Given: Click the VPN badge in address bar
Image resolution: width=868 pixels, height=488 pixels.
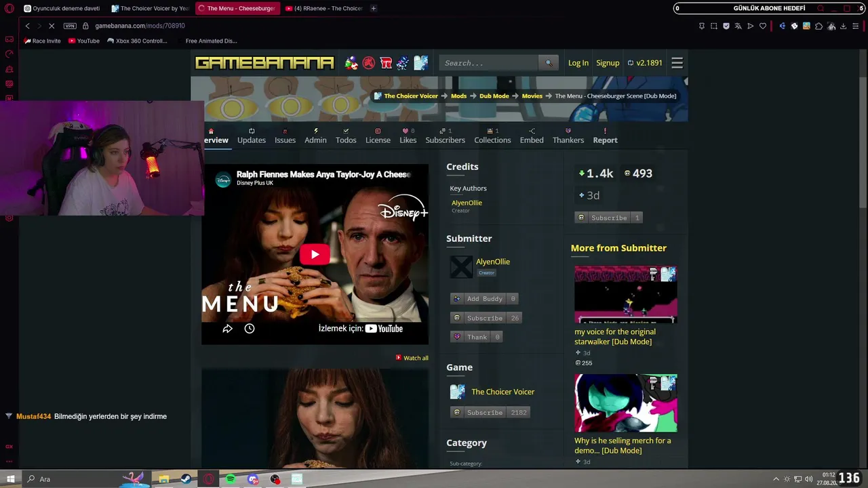Looking at the screenshot, I should (x=70, y=26).
